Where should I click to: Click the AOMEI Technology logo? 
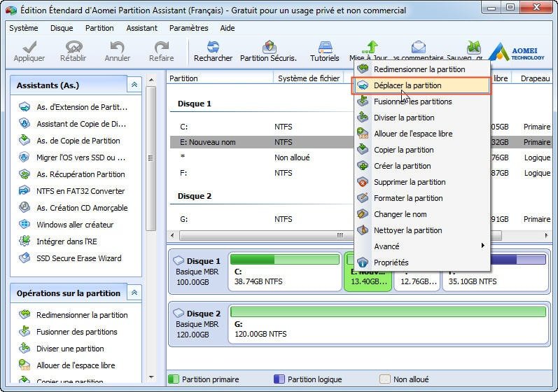[x=517, y=52]
